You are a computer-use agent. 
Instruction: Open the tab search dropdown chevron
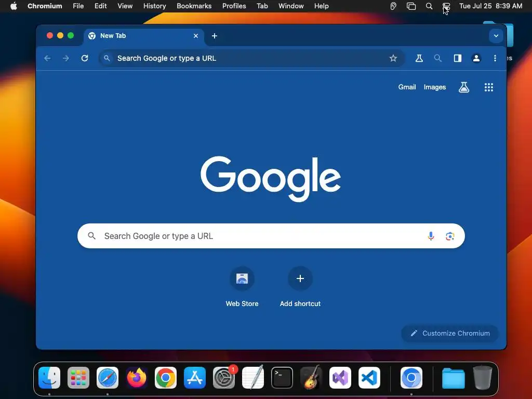coord(496,36)
